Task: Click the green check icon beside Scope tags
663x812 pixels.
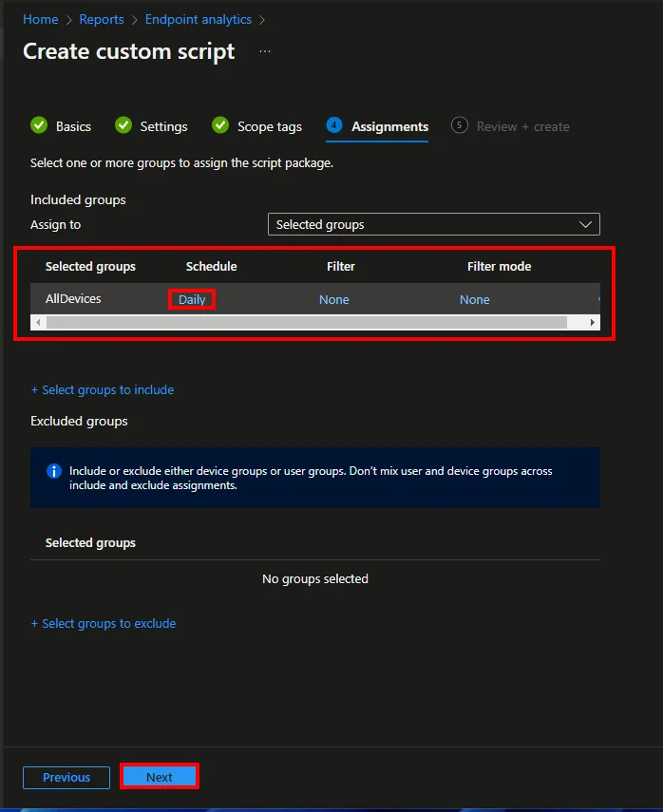Action: (x=220, y=125)
